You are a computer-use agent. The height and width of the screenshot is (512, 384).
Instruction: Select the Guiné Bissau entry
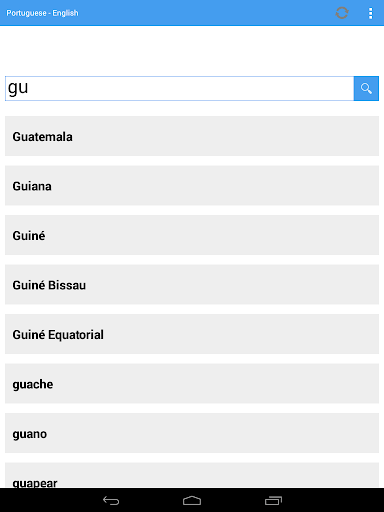(x=192, y=285)
